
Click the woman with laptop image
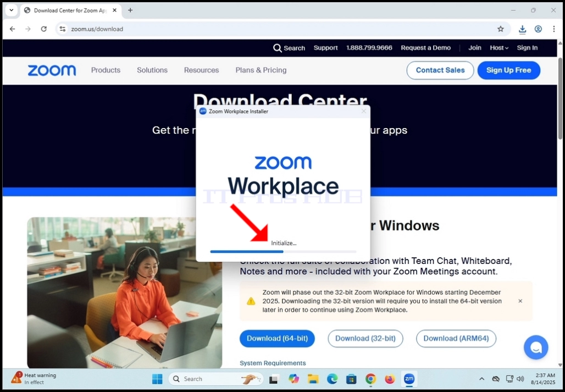125,292
